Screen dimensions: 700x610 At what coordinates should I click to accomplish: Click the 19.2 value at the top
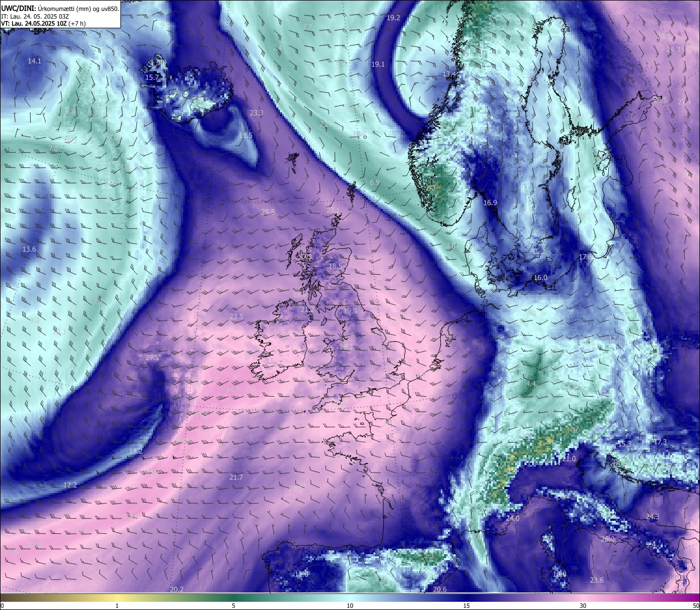pos(393,18)
